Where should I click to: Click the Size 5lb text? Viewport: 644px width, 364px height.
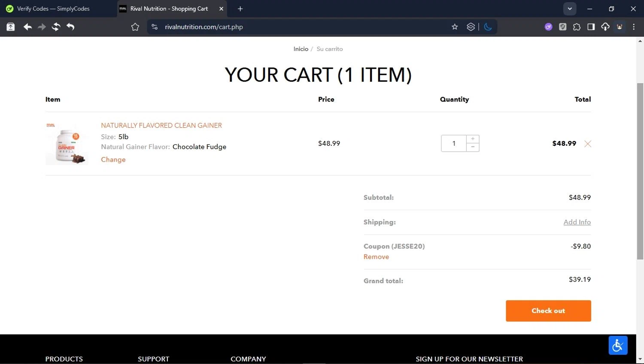coord(115,137)
